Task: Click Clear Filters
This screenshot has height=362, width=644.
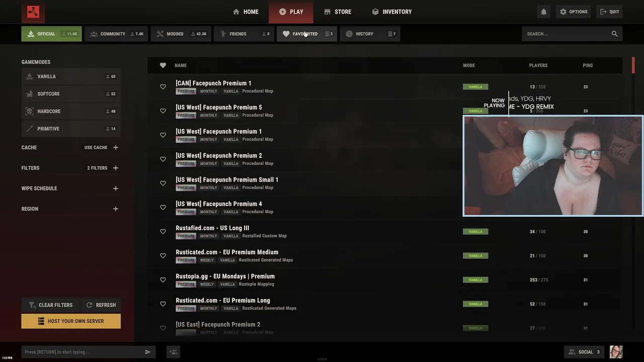Action: (x=50, y=305)
